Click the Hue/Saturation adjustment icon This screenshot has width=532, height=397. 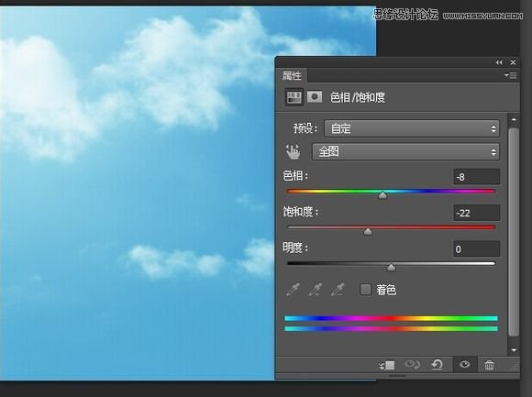(294, 97)
